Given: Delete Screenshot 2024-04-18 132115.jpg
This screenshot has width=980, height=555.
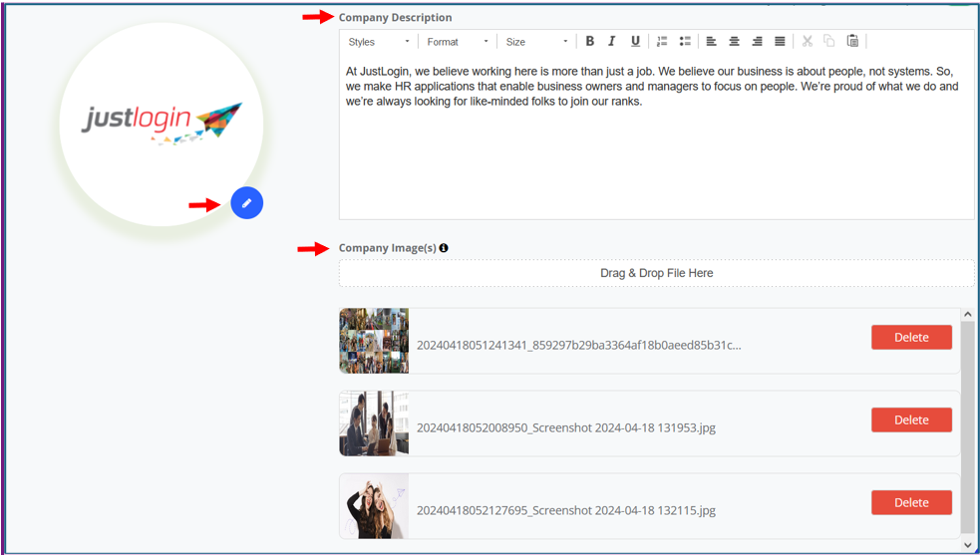Looking at the screenshot, I should (912, 502).
